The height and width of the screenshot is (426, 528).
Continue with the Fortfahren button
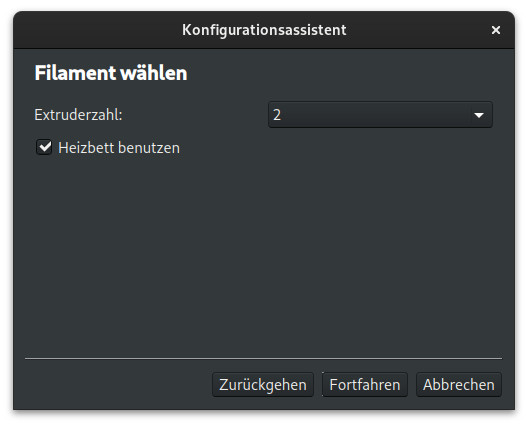tap(365, 385)
